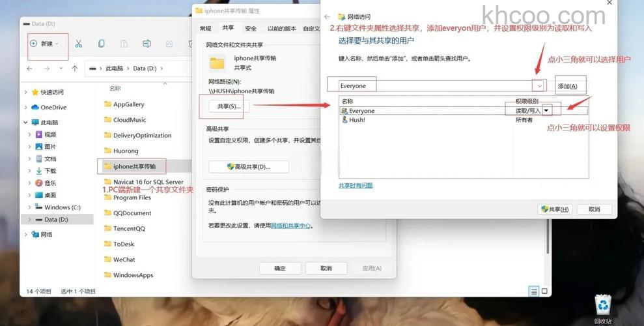Go back with Explorer's back arrow

click(x=29, y=68)
